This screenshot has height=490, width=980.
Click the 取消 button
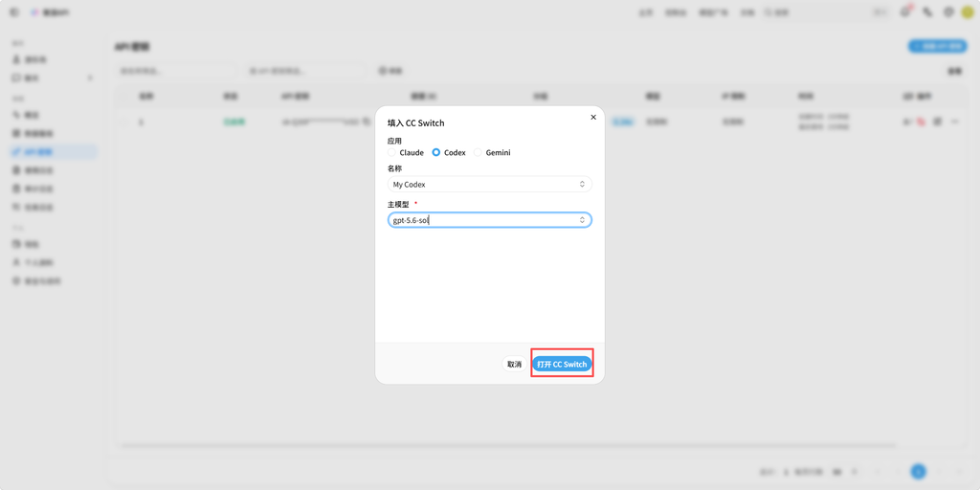[x=514, y=365]
